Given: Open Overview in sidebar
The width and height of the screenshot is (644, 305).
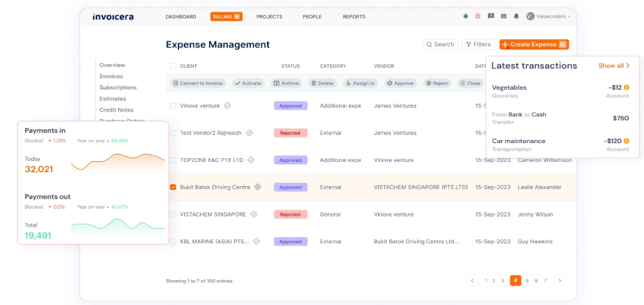Looking at the screenshot, I should (112, 65).
